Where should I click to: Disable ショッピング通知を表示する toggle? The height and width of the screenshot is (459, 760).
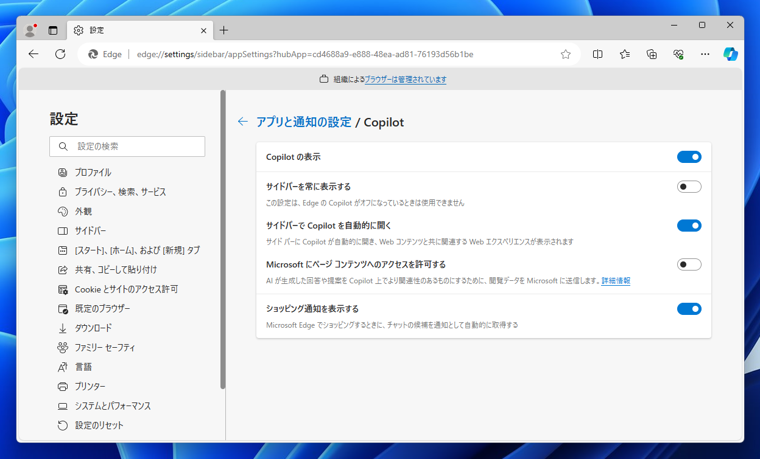(x=689, y=309)
